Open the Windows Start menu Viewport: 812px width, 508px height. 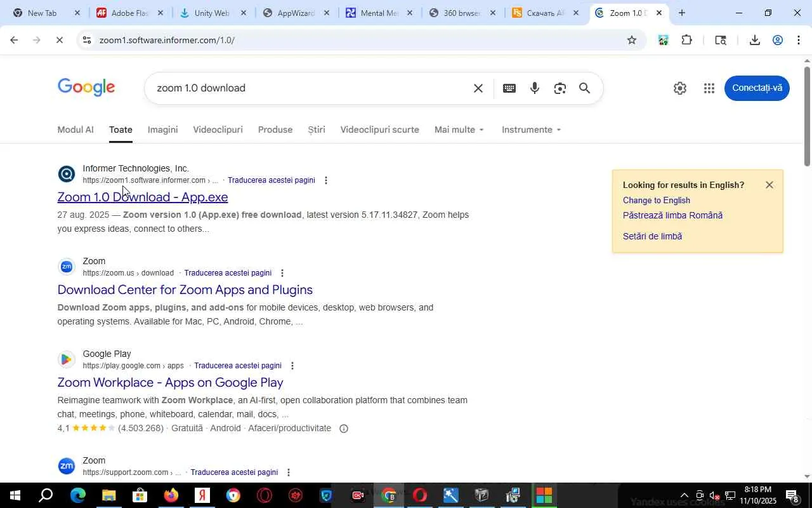tap(15, 495)
